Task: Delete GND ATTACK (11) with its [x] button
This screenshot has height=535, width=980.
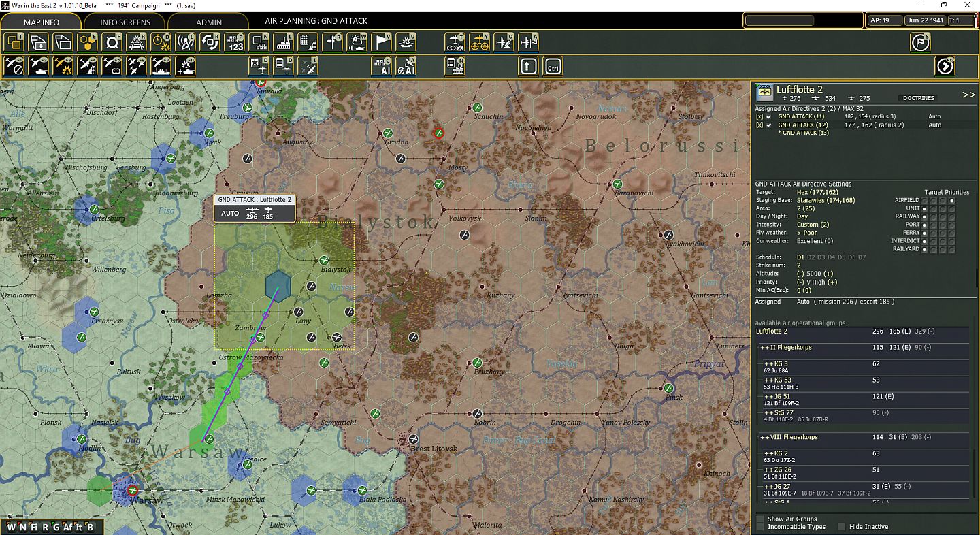Action: point(759,116)
